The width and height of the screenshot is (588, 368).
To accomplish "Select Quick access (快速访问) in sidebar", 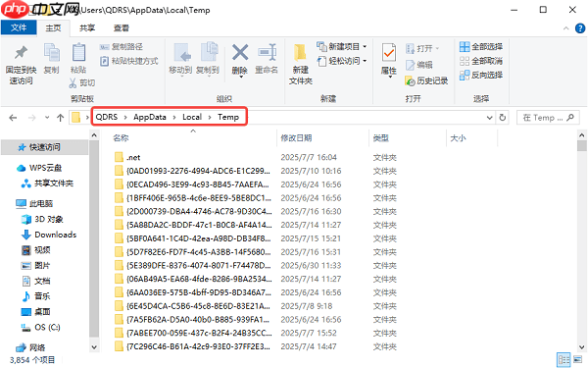I will click(45, 147).
